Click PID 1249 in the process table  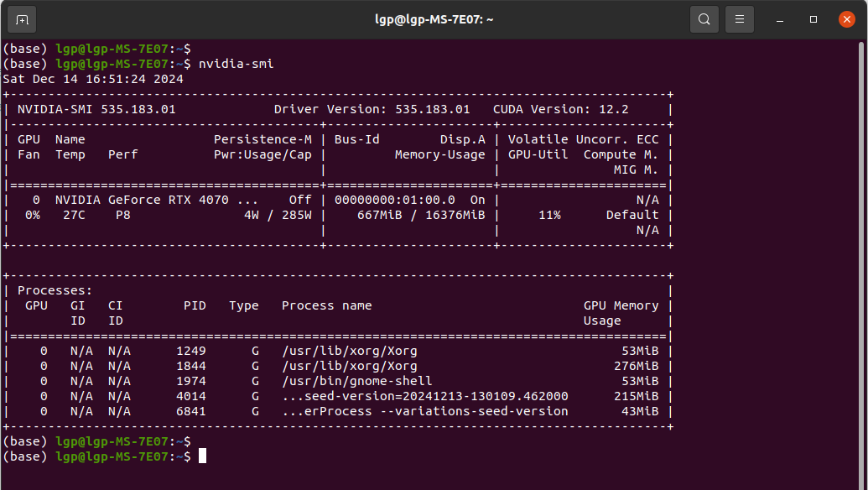pyautogui.click(x=191, y=351)
